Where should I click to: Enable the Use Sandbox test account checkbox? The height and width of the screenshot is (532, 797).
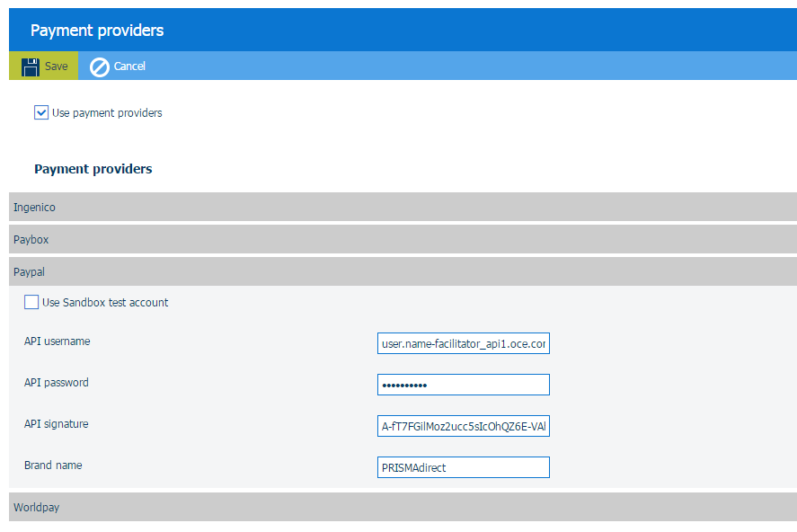[x=31, y=303]
